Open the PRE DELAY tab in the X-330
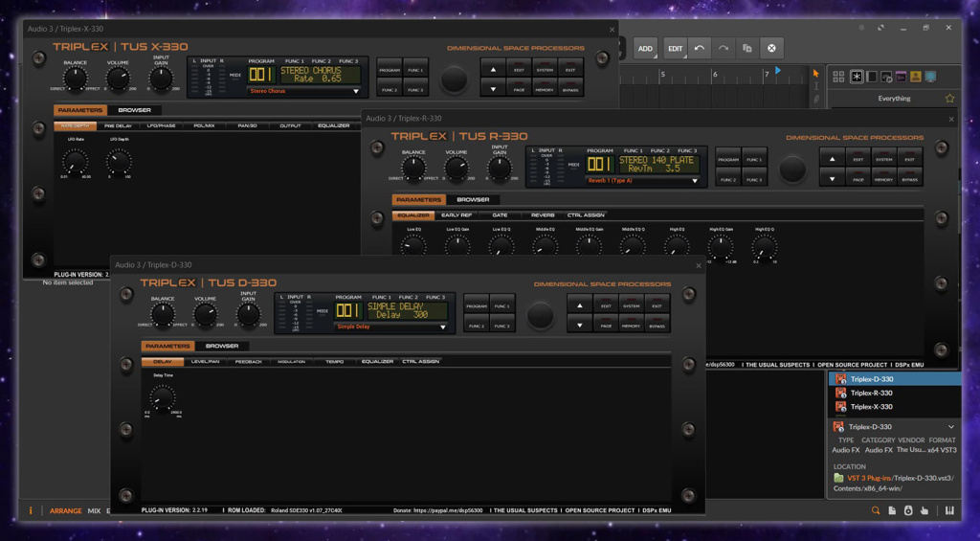This screenshot has height=541, width=980. pos(118,125)
